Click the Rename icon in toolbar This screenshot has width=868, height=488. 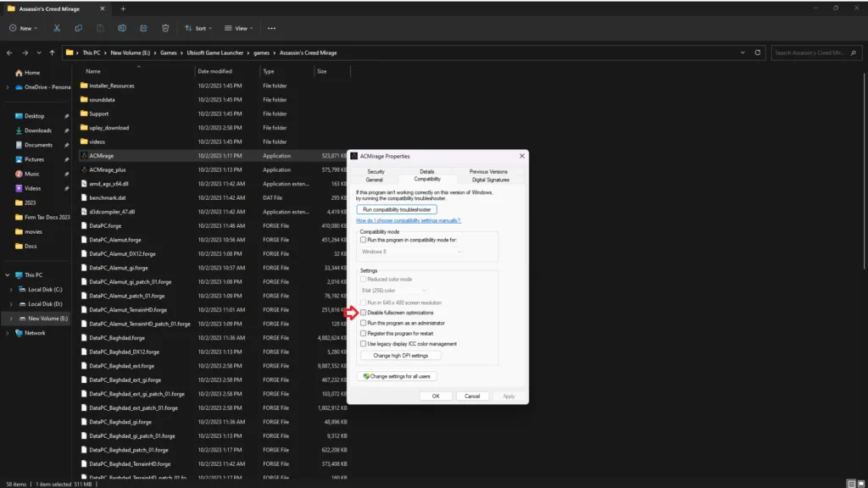(122, 28)
